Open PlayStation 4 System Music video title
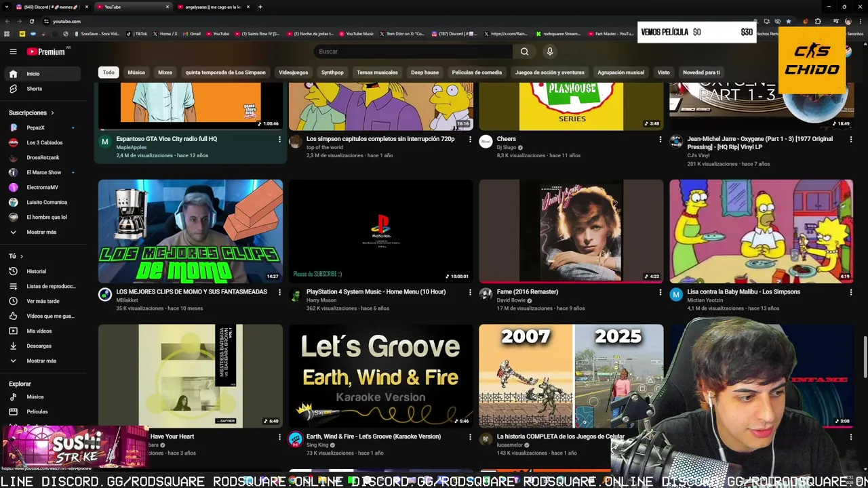 pyautogui.click(x=376, y=292)
